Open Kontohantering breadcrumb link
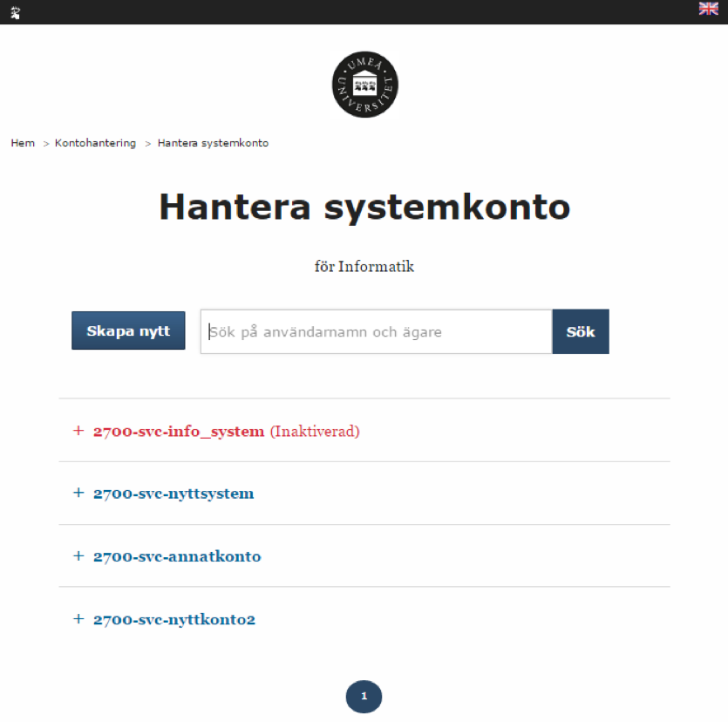Image resolution: width=728 pixels, height=722 pixels. [95, 143]
